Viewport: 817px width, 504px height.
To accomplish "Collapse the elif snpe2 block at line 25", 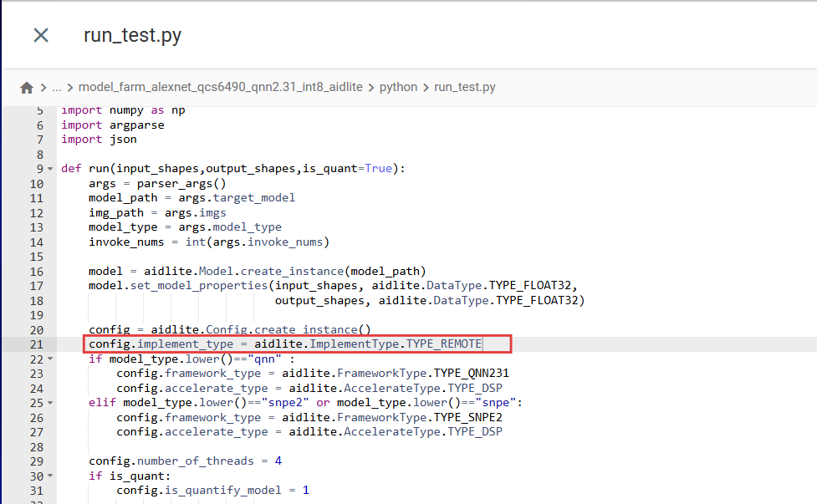I will coord(50,403).
